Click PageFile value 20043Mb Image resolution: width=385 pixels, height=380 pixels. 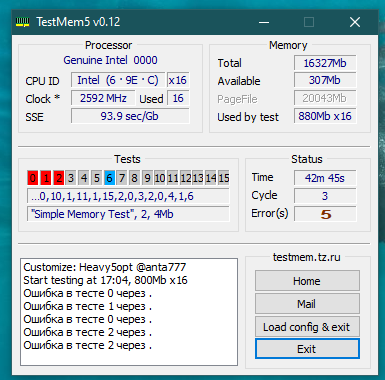(325, 98)
